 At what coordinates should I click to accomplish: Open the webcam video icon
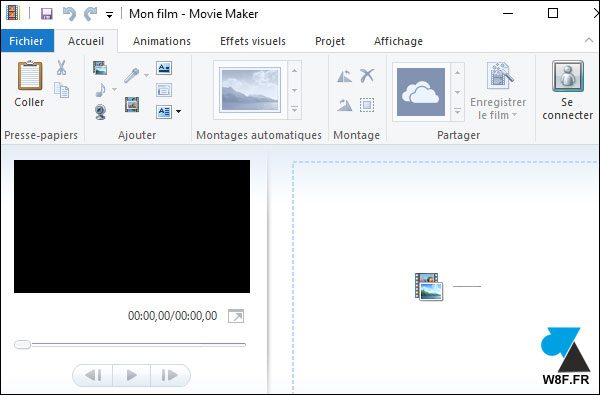pyautogui.click(x=100, y=112)
